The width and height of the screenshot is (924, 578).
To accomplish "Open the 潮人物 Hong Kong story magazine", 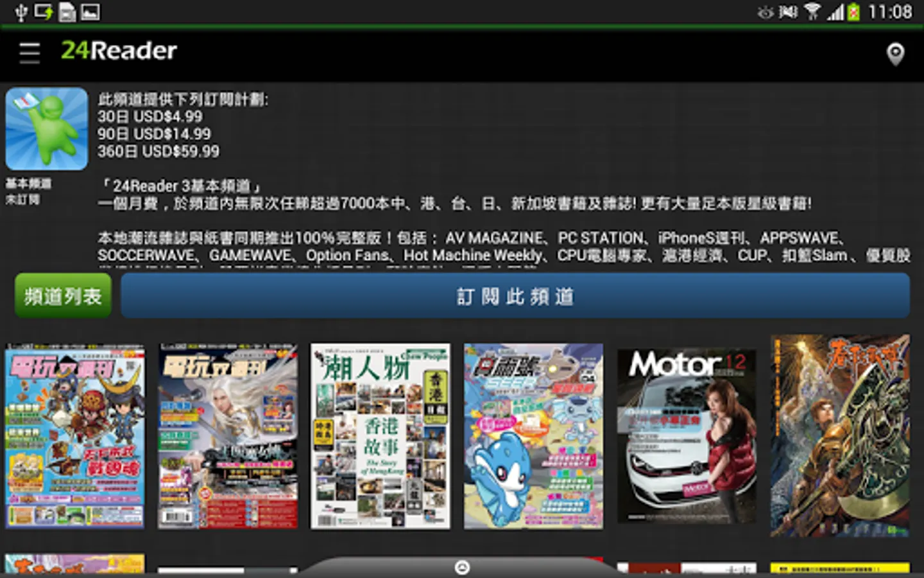I will coord(381,436).
